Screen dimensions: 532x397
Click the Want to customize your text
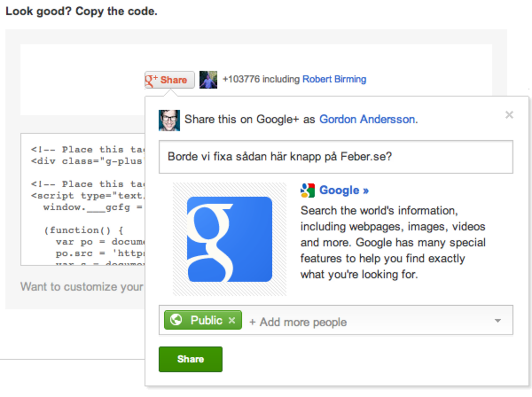82,287
